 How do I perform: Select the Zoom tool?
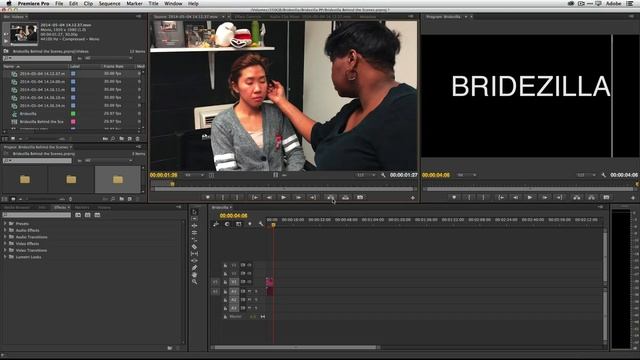click(x=195, y=281)
